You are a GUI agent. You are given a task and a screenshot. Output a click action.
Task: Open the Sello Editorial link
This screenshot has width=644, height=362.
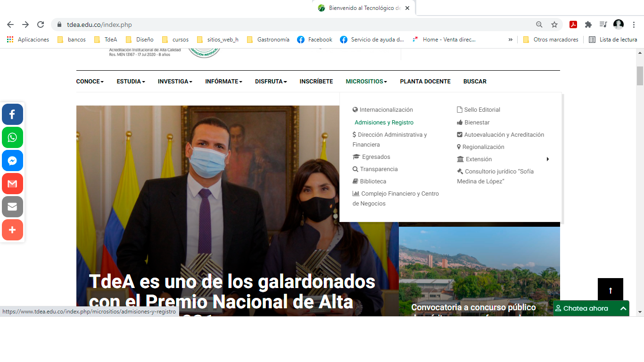[479, 110]
